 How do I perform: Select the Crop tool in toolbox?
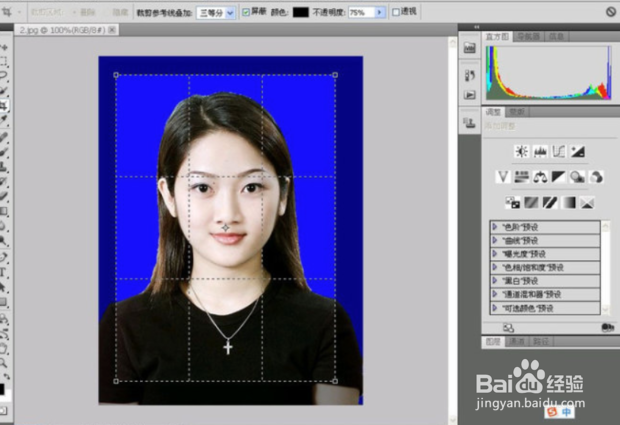[4, 105]
